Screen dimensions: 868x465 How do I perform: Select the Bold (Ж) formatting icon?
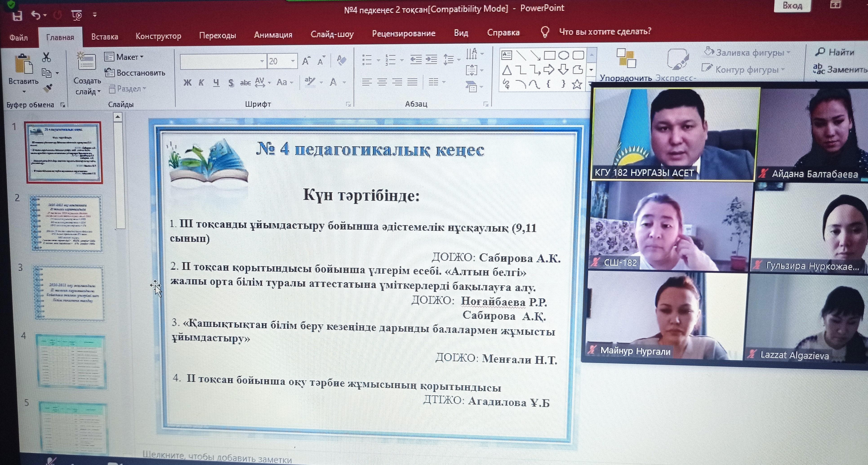click(x=188, y=83)
